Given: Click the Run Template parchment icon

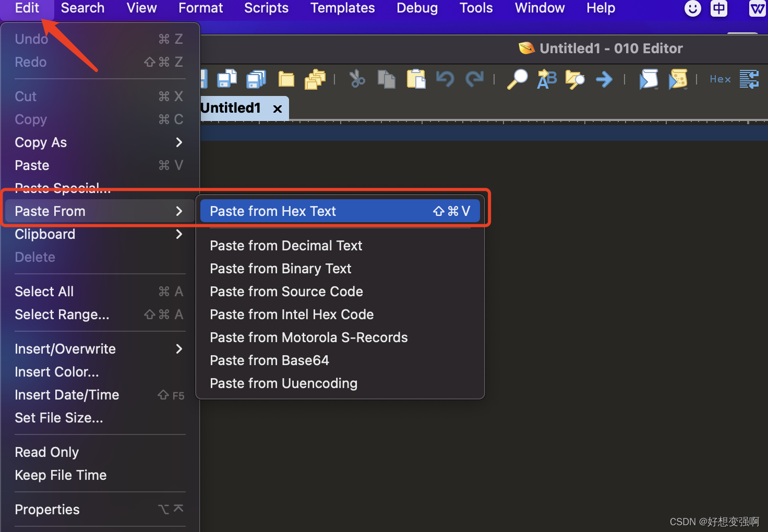Looking at the screenshot, I should tap(678, 79).
